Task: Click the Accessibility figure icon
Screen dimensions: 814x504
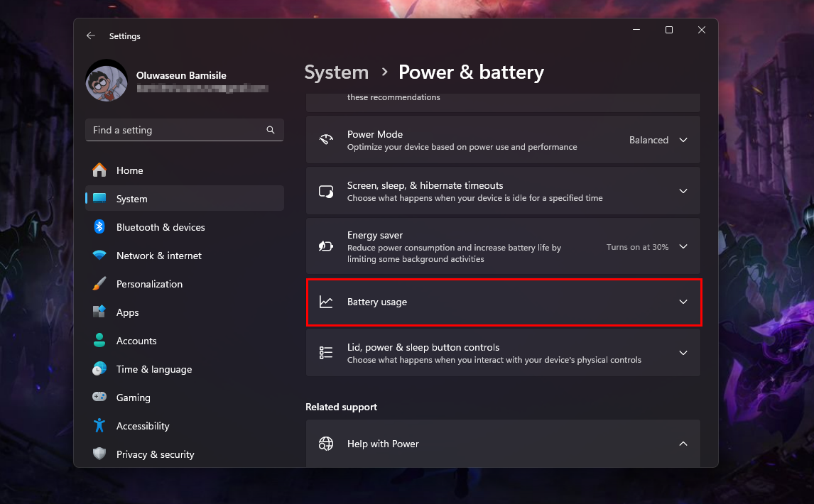Action: [x=99, y=425]
